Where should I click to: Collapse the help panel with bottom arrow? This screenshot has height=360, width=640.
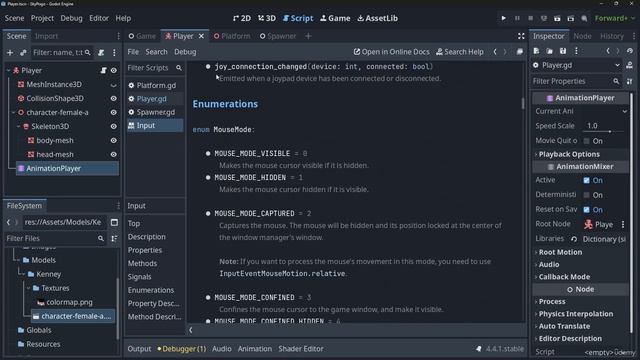(191, 330)
